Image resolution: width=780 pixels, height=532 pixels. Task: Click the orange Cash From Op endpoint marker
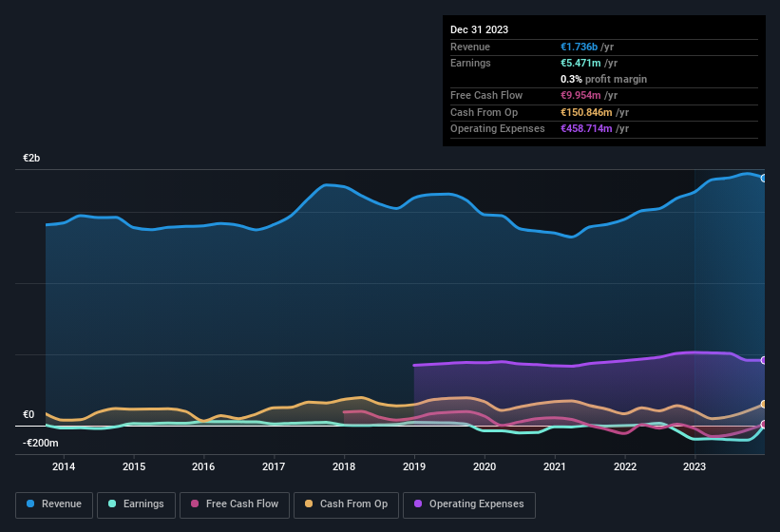pyautogui.click(x=763, y=404)
